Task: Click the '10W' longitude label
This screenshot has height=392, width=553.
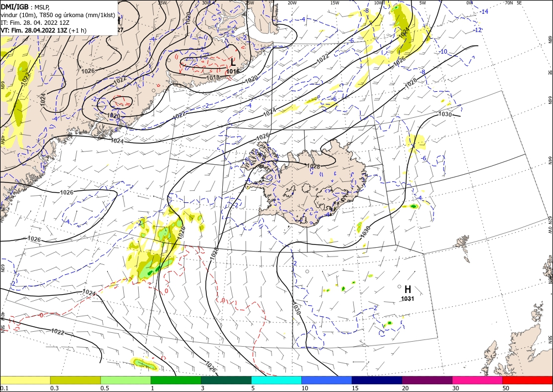Action: coord(378,3)
